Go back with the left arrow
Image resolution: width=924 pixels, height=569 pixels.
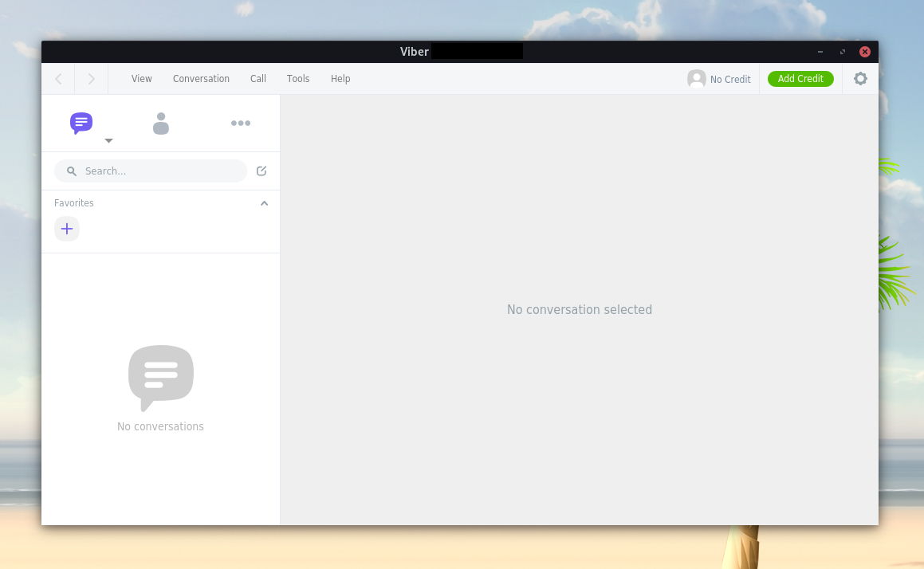(x=58, y=79)
